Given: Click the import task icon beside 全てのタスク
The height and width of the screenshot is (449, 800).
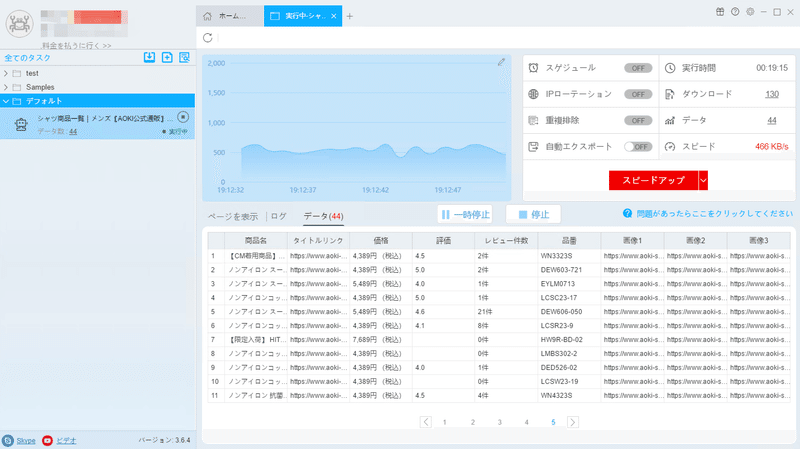Looking at the screenshot, I should [149, 57].
